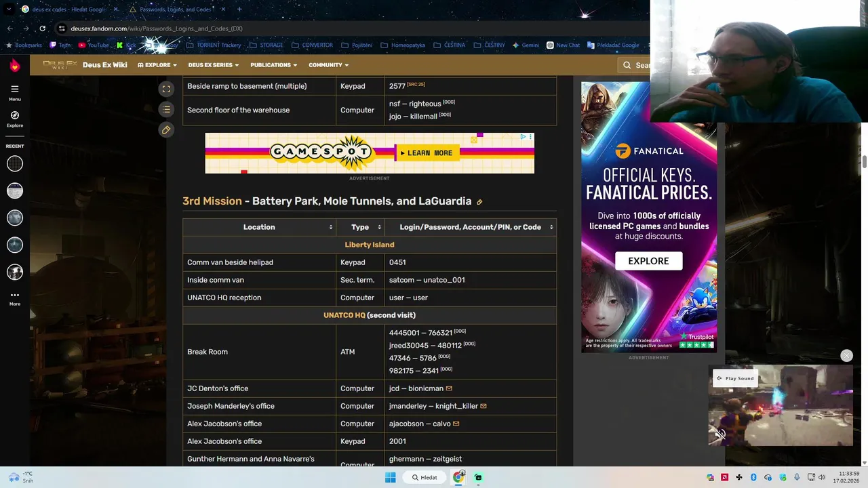Click the AdChoices icon on GameSpot ad
868x488 pixels.
click(523, 137)
